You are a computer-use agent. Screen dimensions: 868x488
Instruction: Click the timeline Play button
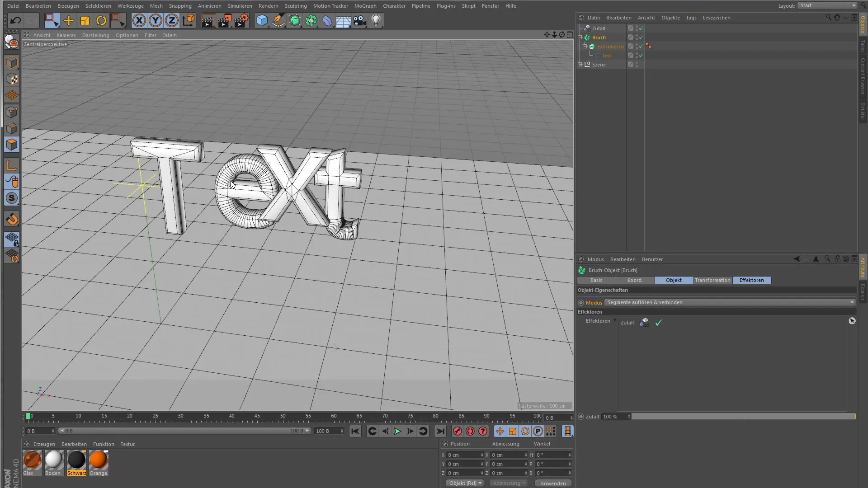(397, 431)
